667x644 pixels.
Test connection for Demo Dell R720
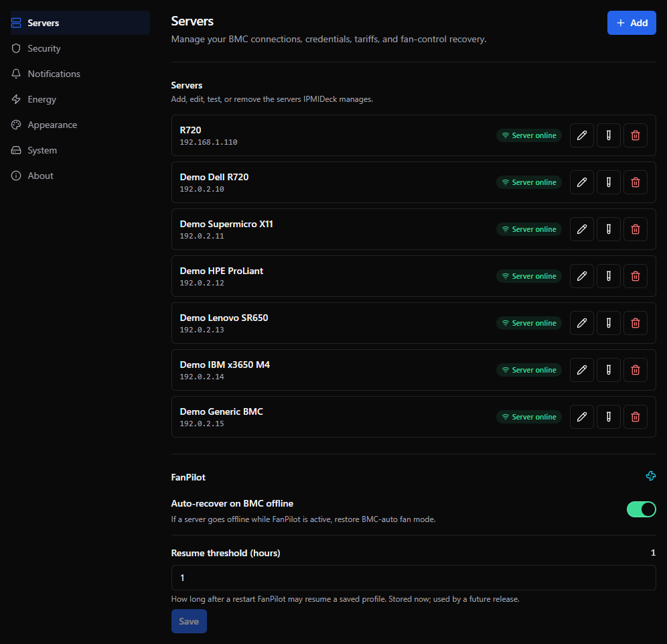pos(608,182)
